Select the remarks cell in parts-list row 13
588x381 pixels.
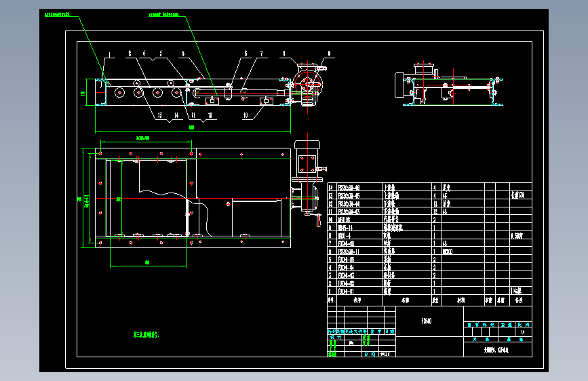click(520, 196)
